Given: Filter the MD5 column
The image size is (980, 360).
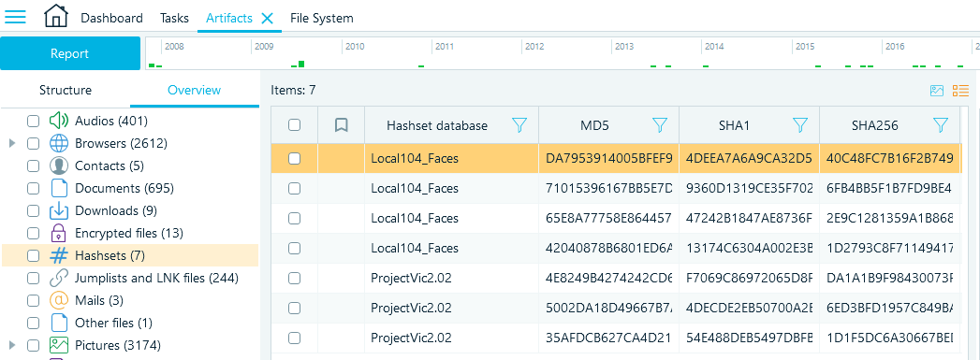Looking at the screenshot, I should (659, 125).
